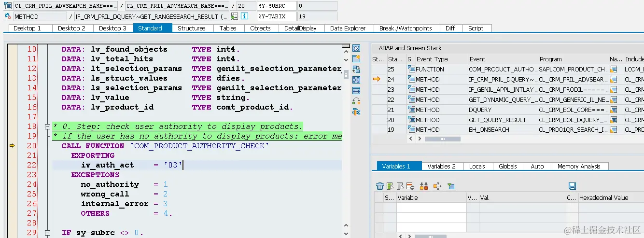Click the delete row icon with a minus sign
The height and width of the screenshot is (238, 644).
tap(410, 186)
